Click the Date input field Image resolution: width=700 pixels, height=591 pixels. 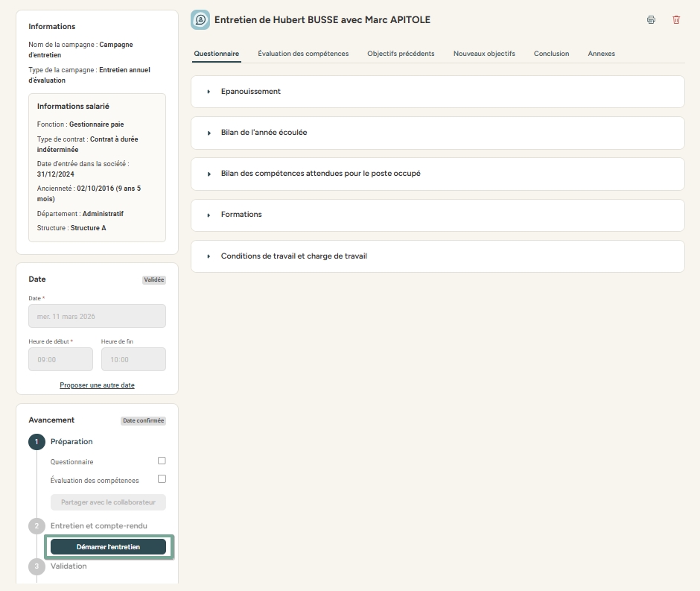click(x=97, y=316)
